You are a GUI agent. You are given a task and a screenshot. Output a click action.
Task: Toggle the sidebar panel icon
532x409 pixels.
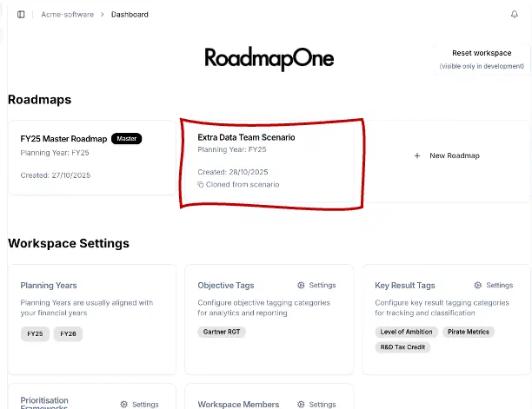point(21,15)
